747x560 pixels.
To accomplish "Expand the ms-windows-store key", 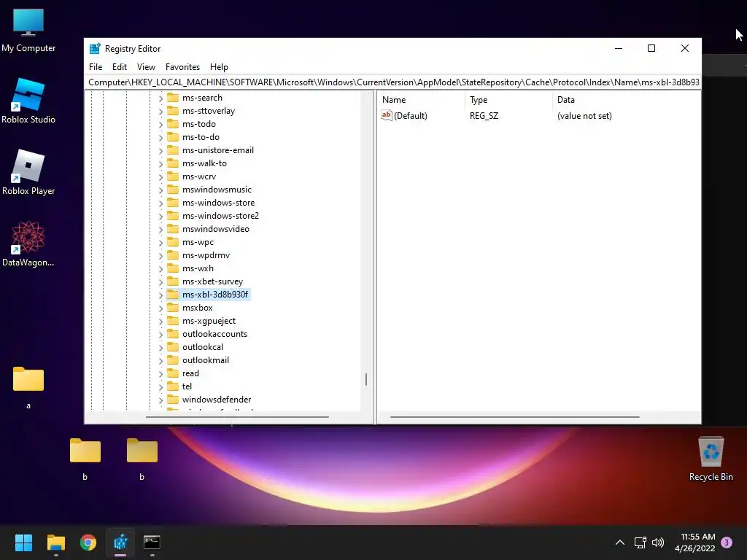I will tap(160, 203).
